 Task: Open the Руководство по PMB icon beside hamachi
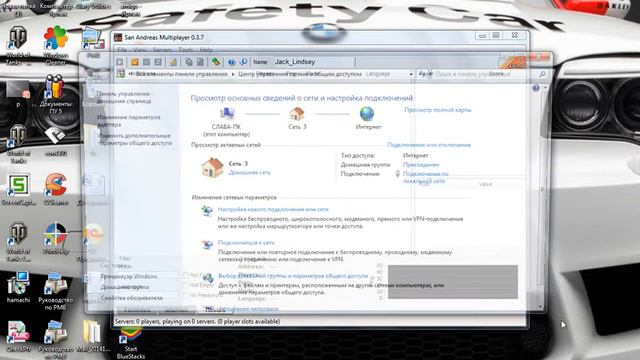(x=56, y=291)
